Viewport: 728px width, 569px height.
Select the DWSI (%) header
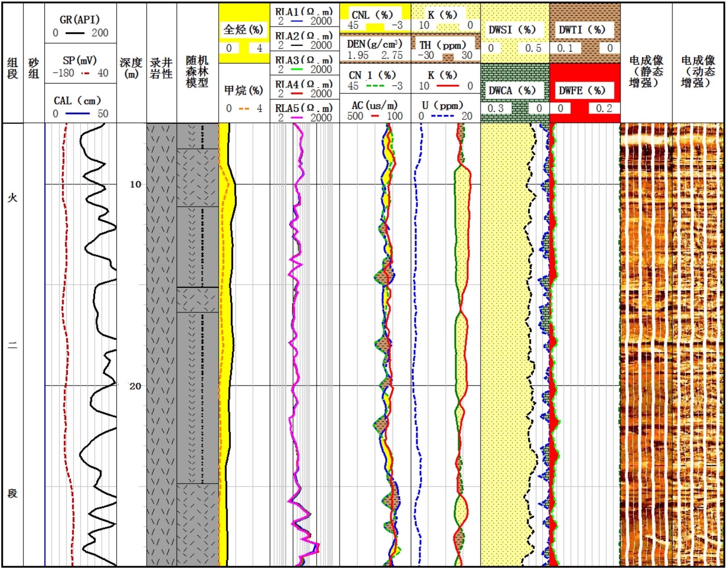click(512, 30)
